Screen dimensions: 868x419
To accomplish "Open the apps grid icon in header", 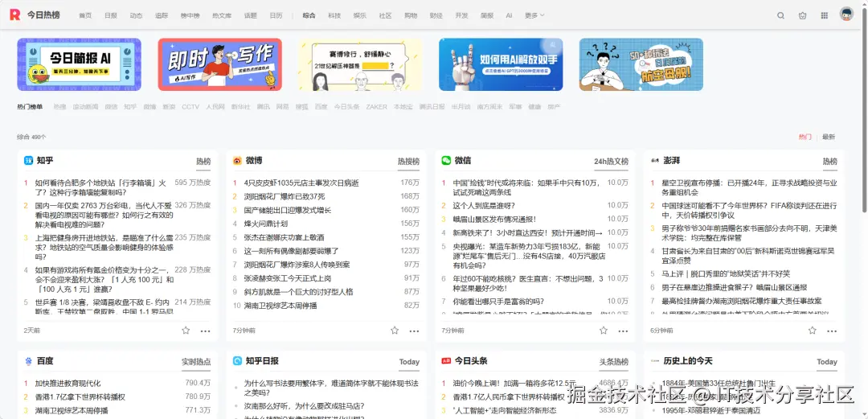I will pos(825,15).
